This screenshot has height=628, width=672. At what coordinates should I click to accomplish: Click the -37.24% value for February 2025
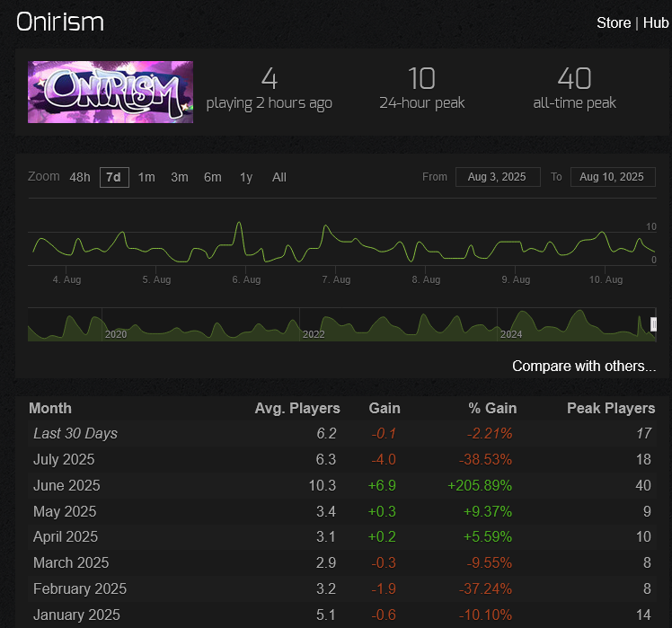[x=485, y=589]
